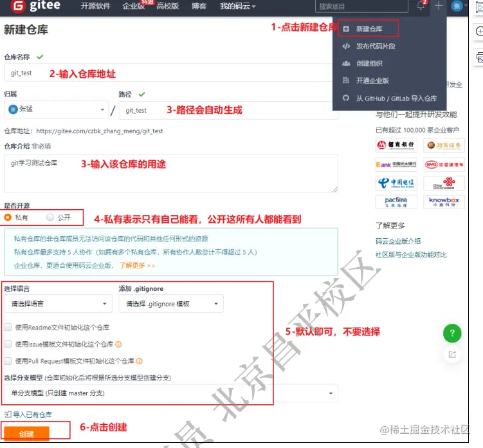
Task: Check 使用Issue模板文件初始化这个仓库
Action: 8,344
